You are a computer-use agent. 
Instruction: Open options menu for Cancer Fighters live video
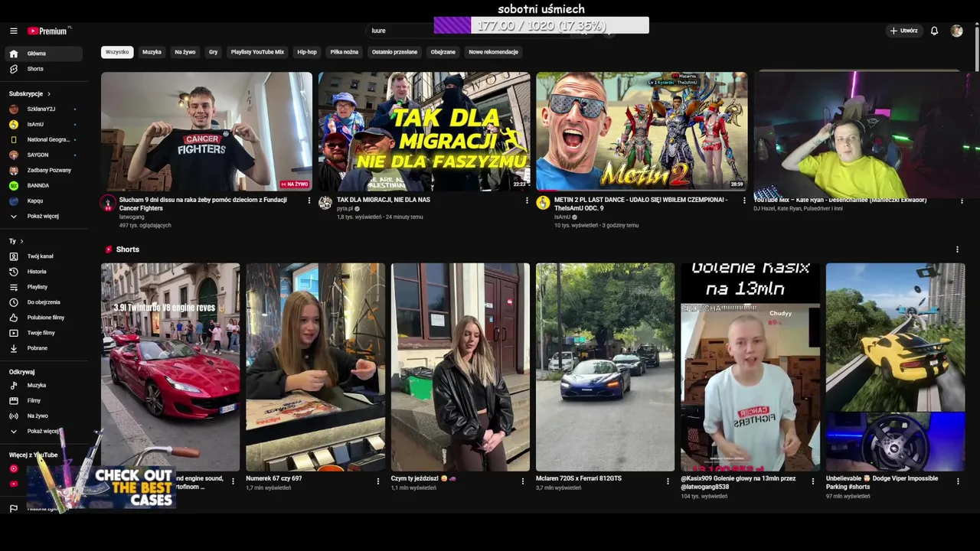coord(309,201)
